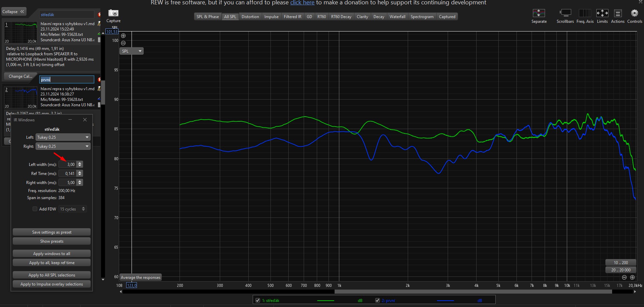Minimize the IR Windows dialog
644x307 pixels.
pos(70,120)
